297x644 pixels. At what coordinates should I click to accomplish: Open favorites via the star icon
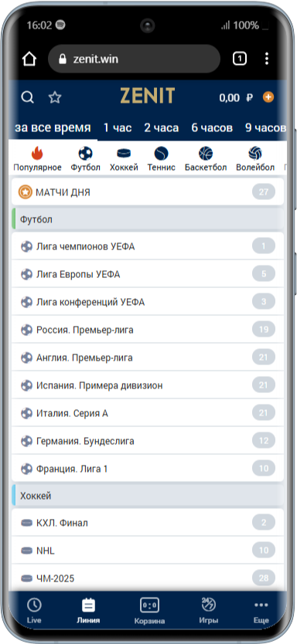55,97
